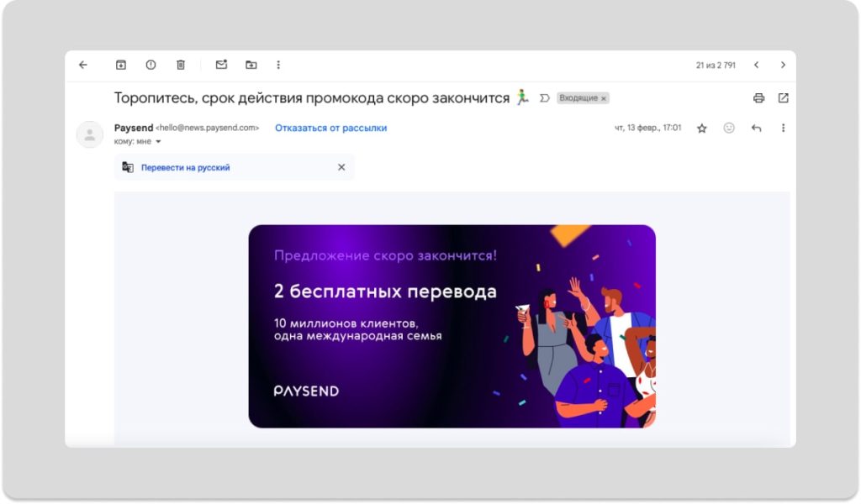Screen dimensions: 861x504
Task: Dismiss the translation bar
Action: 341,167
